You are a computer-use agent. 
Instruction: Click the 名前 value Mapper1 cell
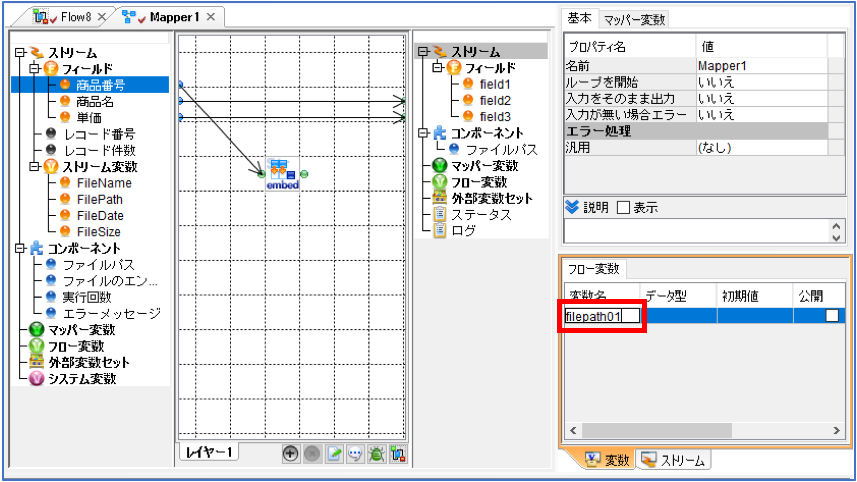click(762, 66)
